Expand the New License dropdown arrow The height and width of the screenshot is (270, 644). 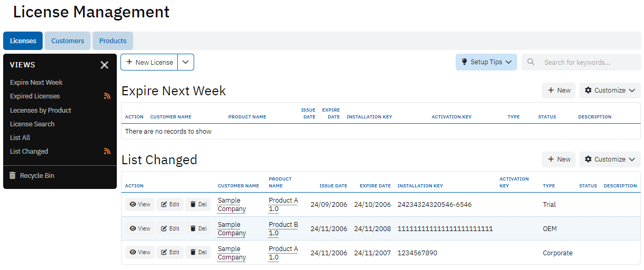[186, 62]
